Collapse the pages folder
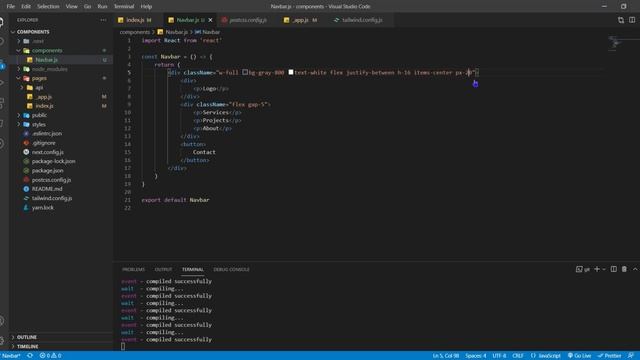Image resolution: width=640 pixels, height=360 pixels. pos(39,78)
